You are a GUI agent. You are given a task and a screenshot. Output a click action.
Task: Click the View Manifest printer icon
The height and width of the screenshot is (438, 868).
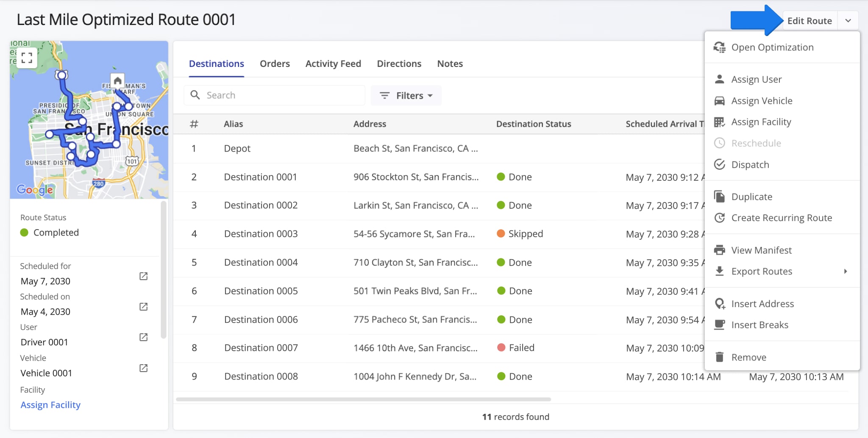pos(719,250)
